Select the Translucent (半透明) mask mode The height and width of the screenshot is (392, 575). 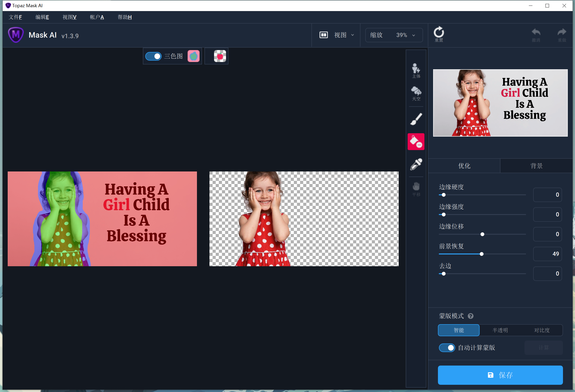500,330
